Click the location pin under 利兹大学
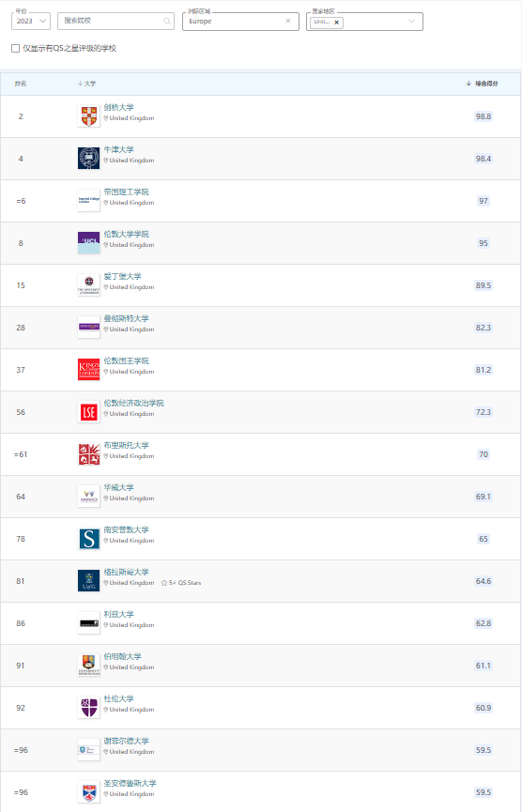 coord(106,625)
